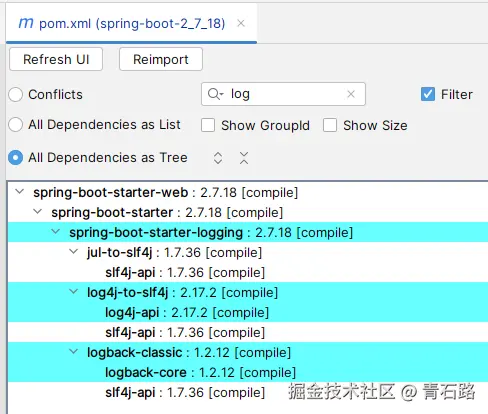Select the Conflicts radio button

tap(16, 94)
